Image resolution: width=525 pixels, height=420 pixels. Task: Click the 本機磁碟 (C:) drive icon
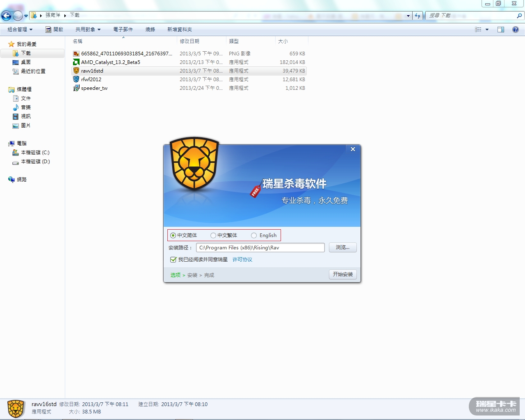(16, 153)
